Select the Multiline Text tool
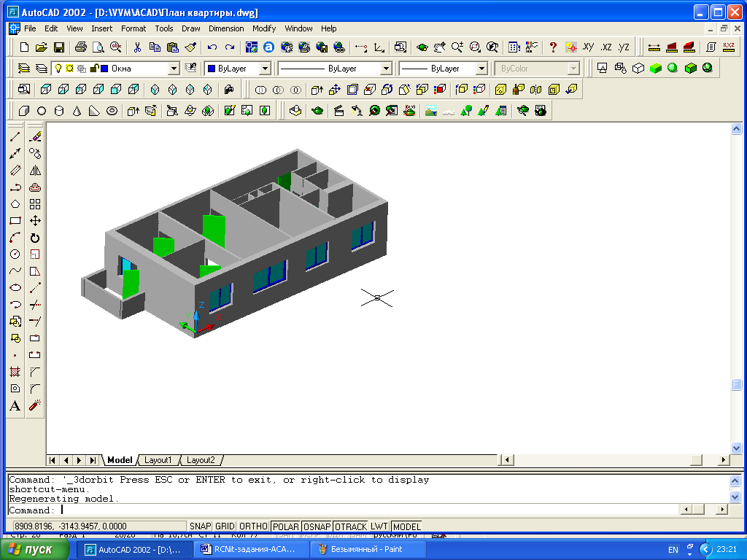Image resolution: width=747 pixels, height=560 pixels. 15,405
